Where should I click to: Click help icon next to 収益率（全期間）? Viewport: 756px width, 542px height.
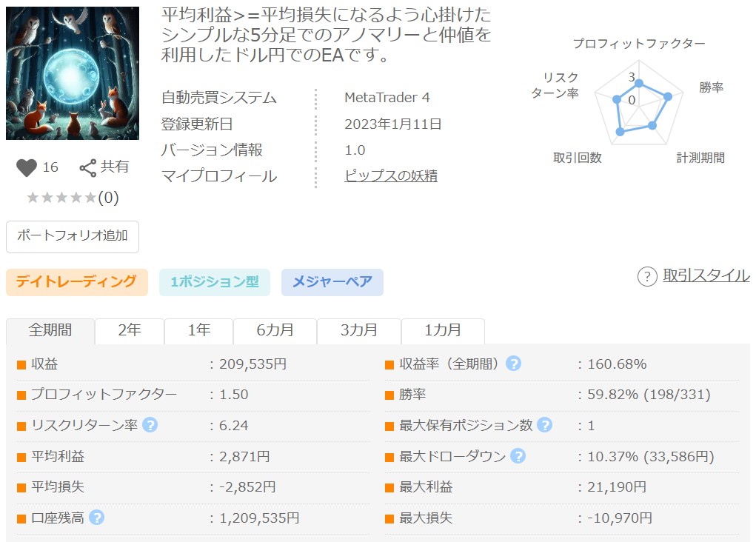point(513,364)
